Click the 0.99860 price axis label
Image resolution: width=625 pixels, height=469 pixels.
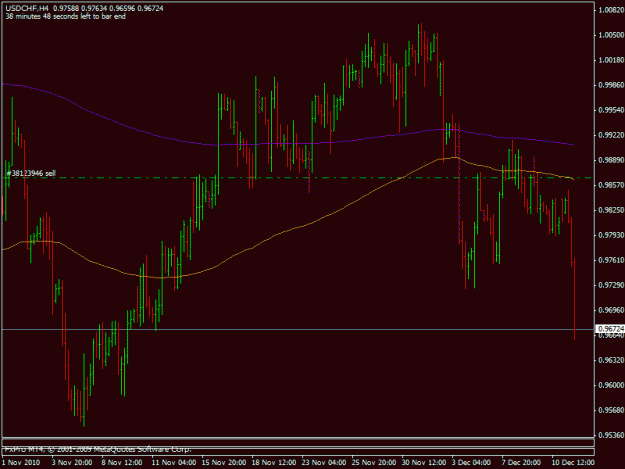611,85
